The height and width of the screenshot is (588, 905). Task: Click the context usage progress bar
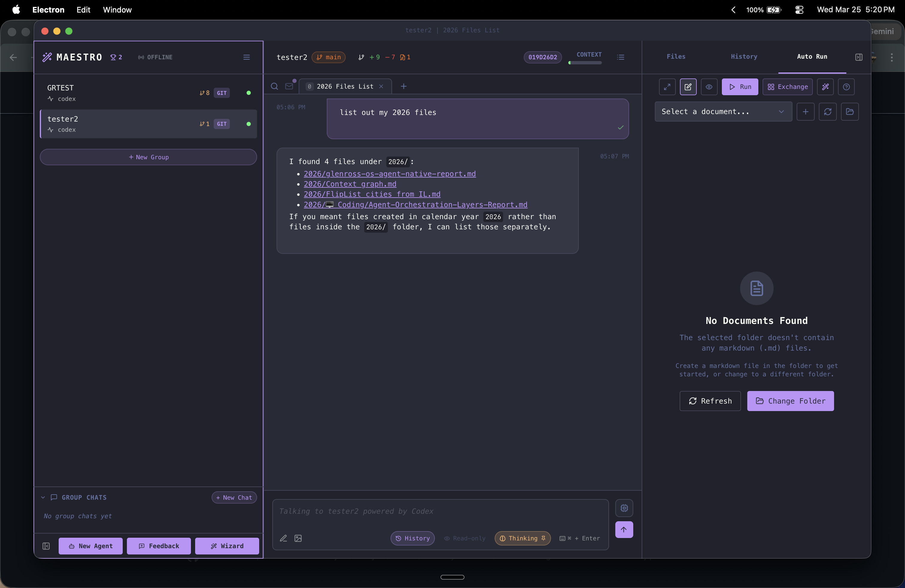[585, 63]
